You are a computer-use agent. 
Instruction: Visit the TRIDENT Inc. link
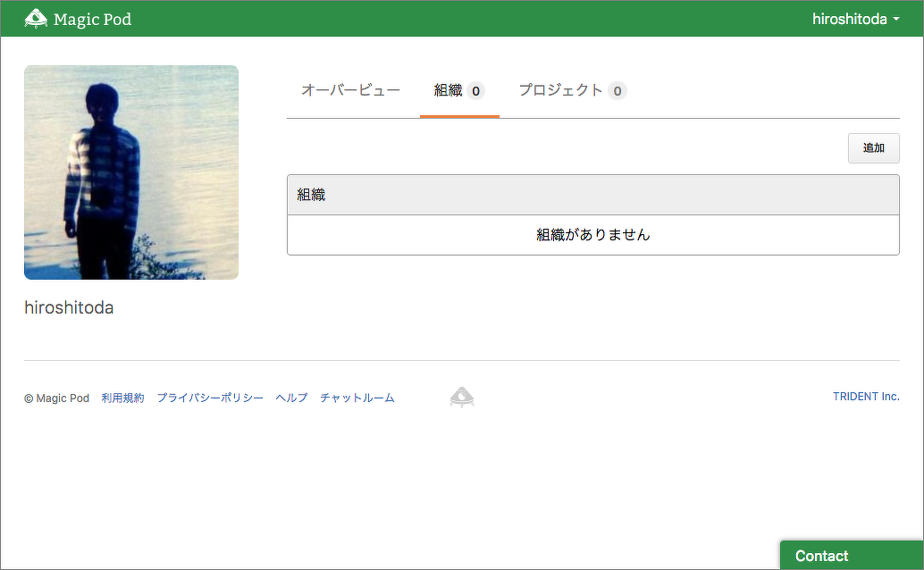click(x=865, y=397)
